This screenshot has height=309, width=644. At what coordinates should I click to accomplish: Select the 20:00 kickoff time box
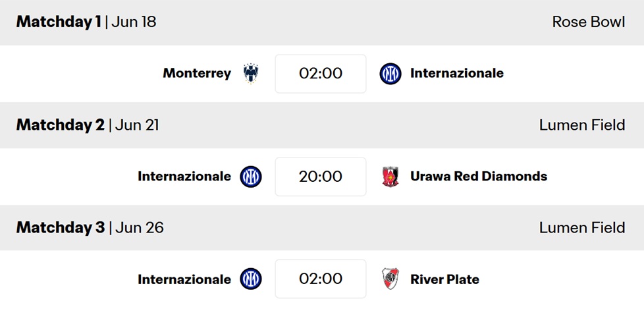pyautogui.click(x=321, y=177)
